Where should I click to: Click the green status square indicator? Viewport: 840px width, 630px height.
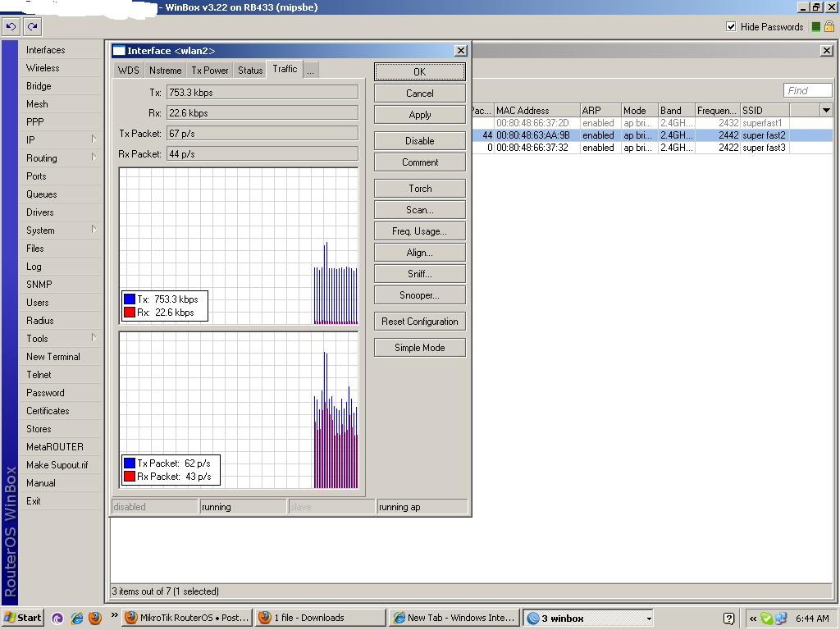[815, 26]
